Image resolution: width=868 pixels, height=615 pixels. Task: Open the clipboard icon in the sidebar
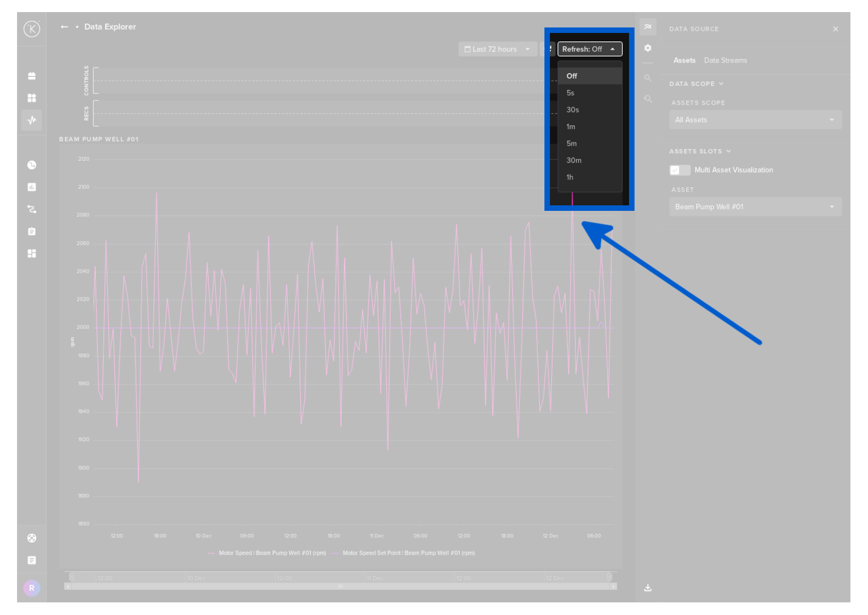click(32, 232)
